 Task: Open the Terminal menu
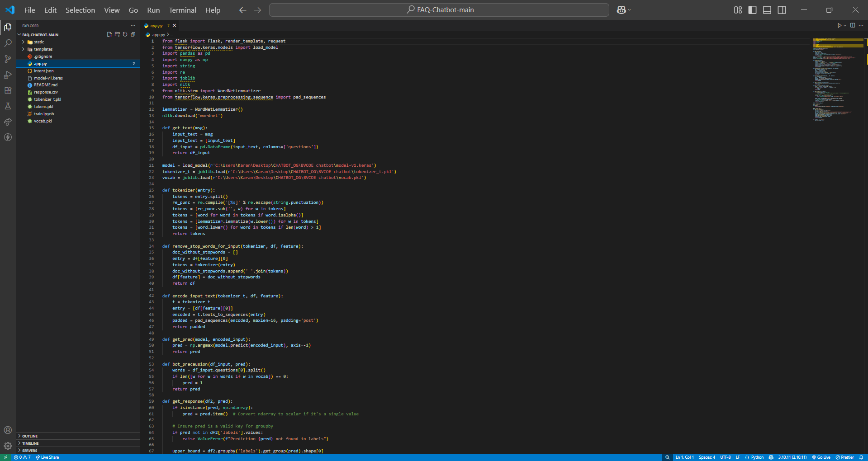[x=182, y=10]
